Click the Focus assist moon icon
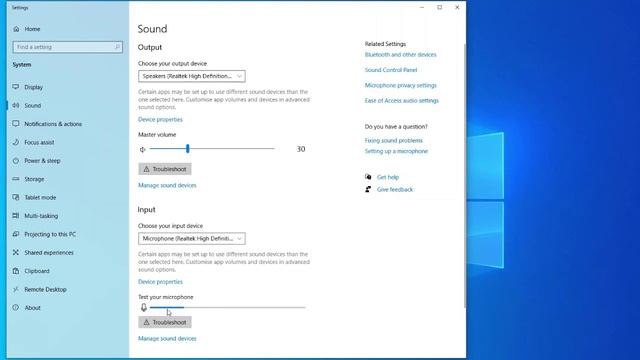Screen dimensions: 640x360 click(16, 142)
